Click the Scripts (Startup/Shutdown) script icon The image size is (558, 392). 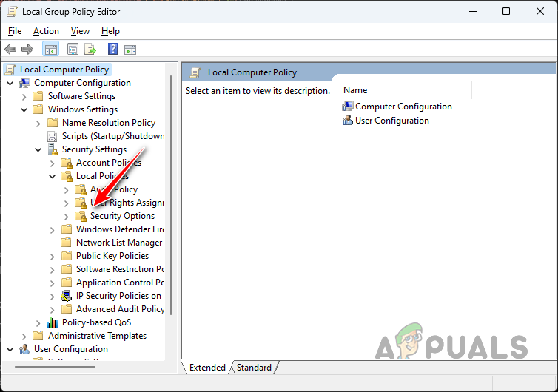click(x=53, y=136)
